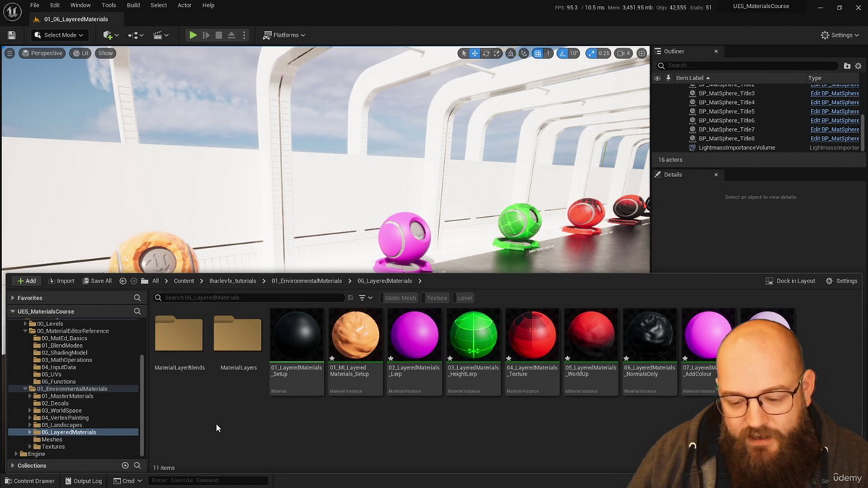Open the Content Browser filter options dropdown
This screenshot has width=868, height=488.
click(x=365, y=298)
